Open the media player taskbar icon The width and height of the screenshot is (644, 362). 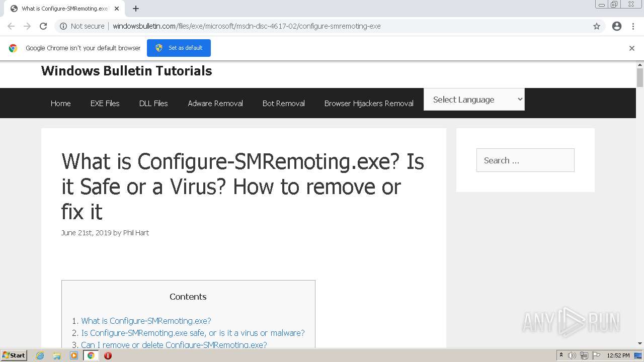click(74, 355)
